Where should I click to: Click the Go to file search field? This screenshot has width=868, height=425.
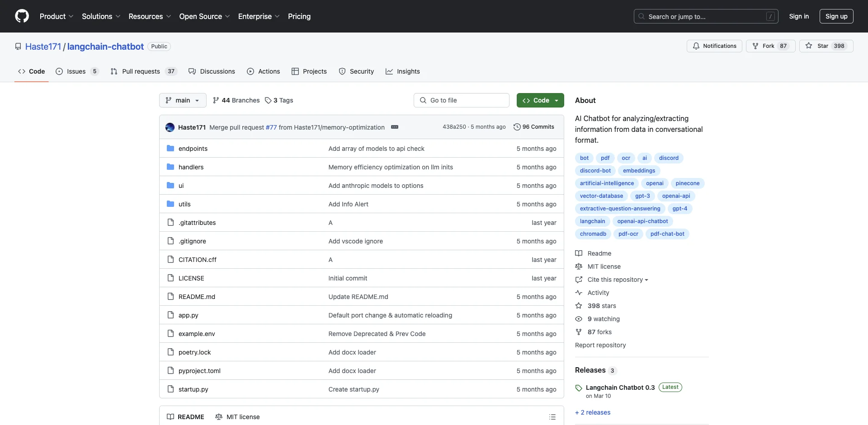[462, 100]
